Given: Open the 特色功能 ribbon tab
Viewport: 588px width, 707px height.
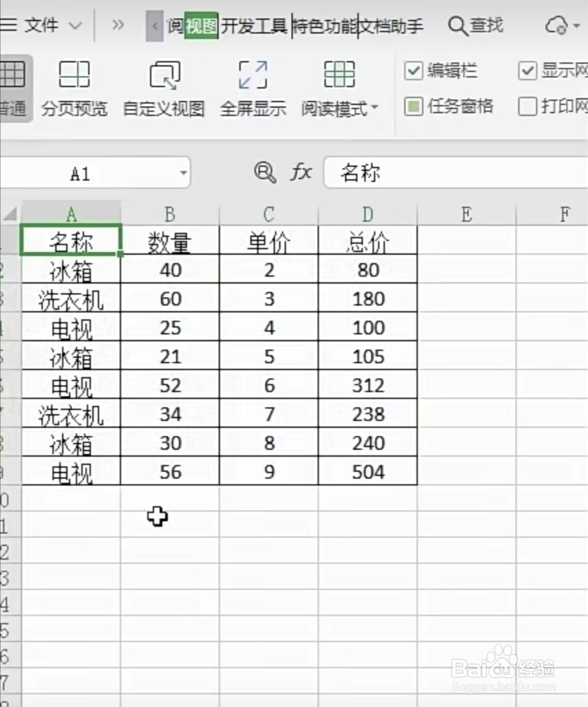Looking at the screenshot, I should coord(324,25).
